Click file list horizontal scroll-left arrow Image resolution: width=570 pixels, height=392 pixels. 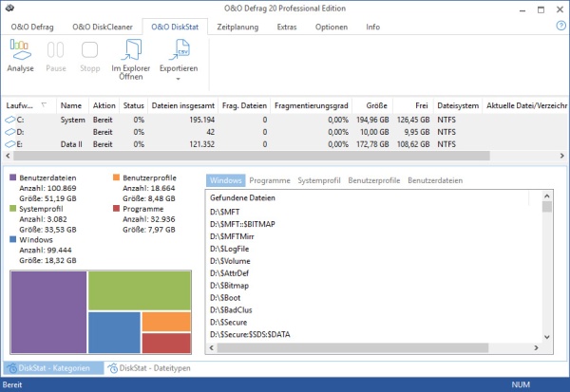coord(212,347)
